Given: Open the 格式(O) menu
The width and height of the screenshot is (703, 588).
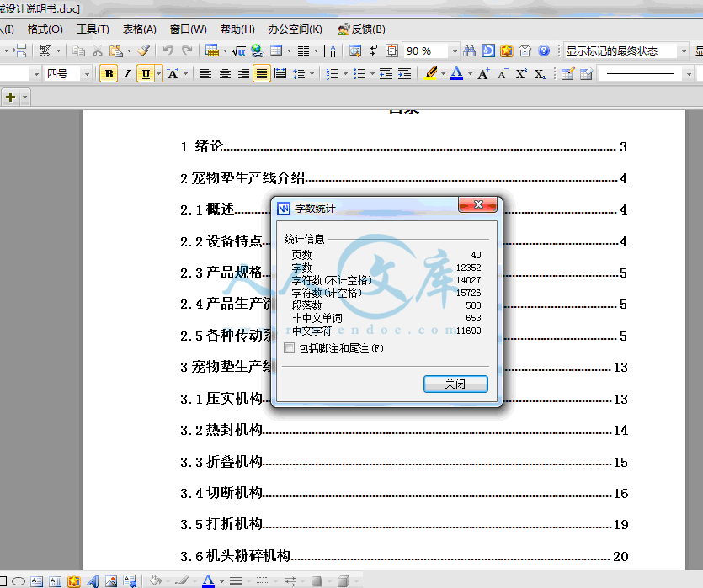Looking at the screenshot, I should (45, 29).
